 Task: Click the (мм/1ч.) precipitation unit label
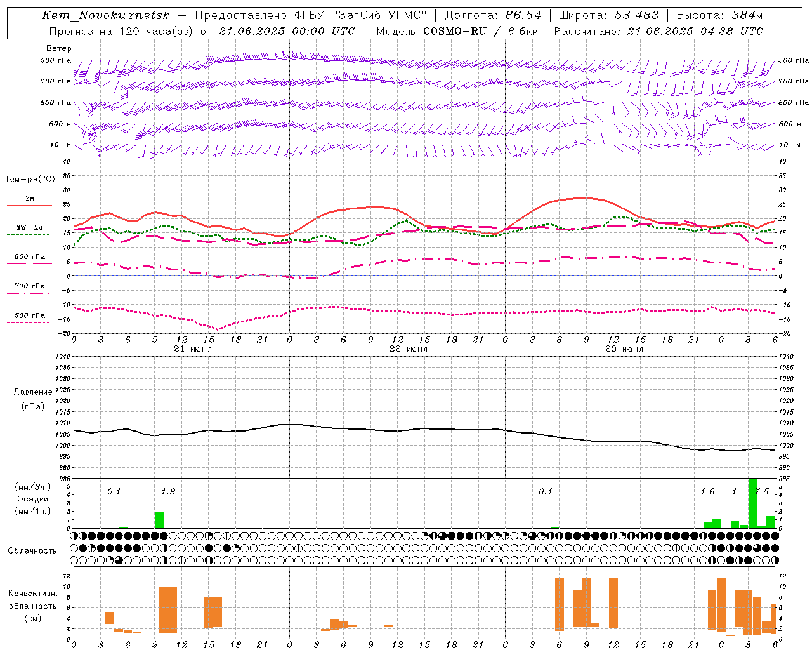pyautogui.click(x=32, y=511)
